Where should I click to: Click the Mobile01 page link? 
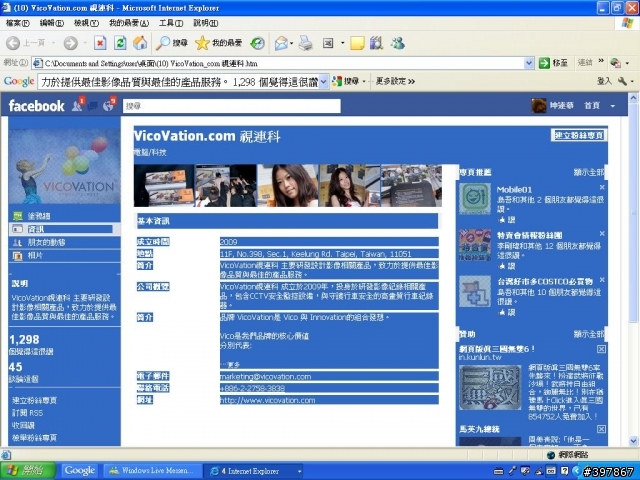tap(514, 189)
